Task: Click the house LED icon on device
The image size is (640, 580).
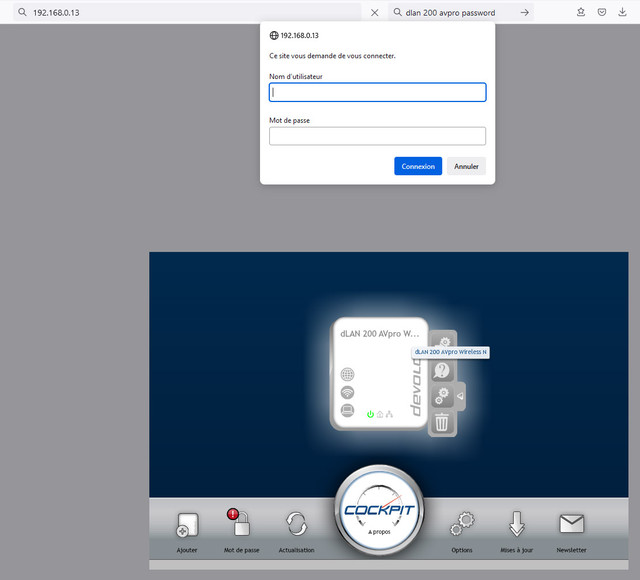Action: point(380,414)
